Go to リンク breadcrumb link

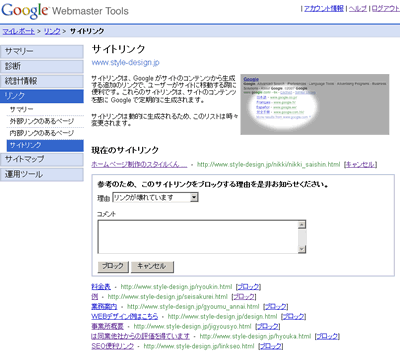[52, 31]
